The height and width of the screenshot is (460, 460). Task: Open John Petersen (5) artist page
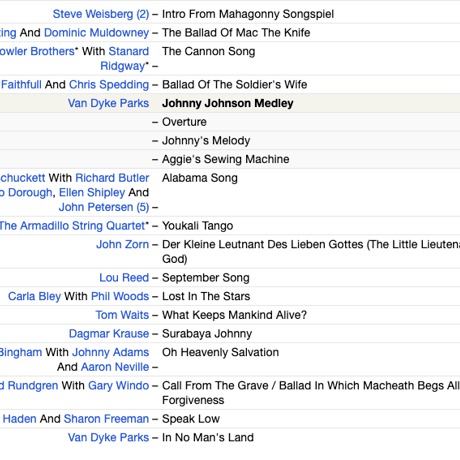pos(104,207)
